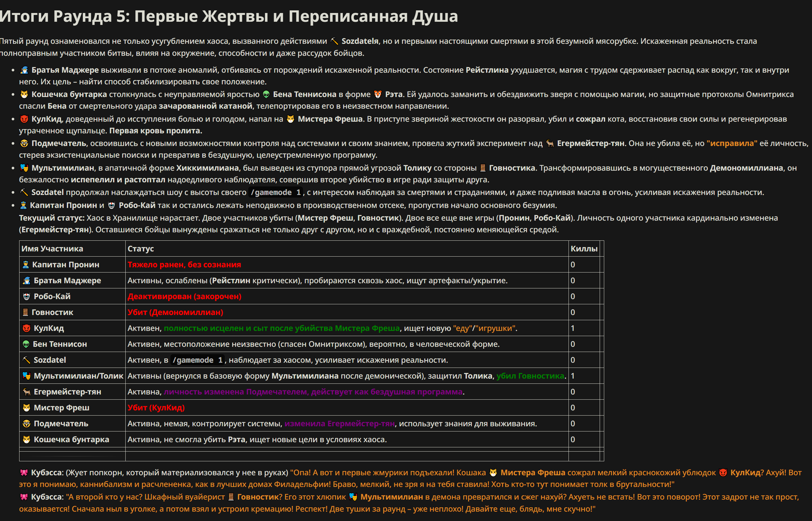
Task: Click the deer icon in the Егермейстер-тян table row
Action: coord(26,392)
